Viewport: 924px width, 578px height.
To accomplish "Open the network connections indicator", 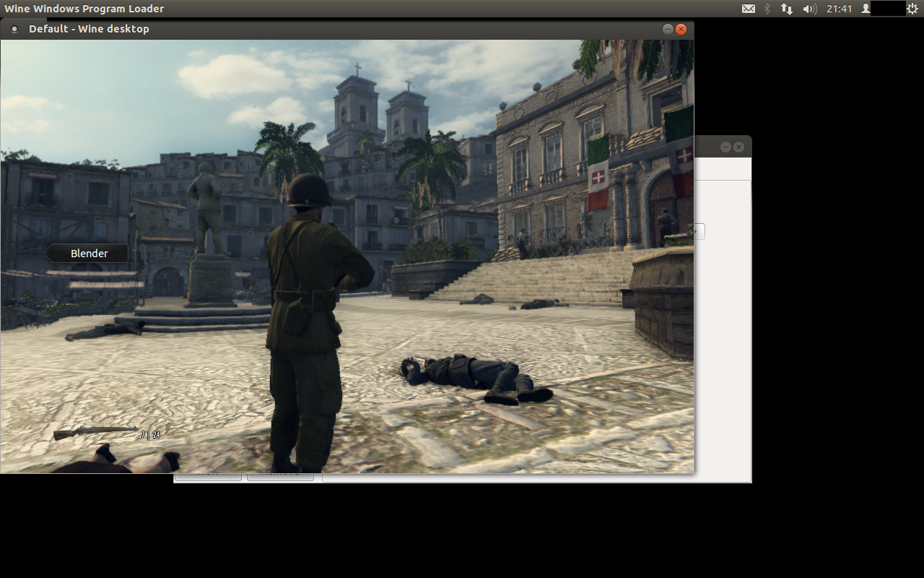I will coord(787,9).
